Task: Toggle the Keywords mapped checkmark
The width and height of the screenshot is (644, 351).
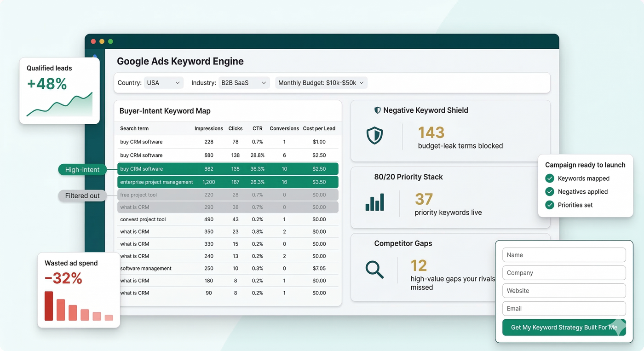Action: click(x=550, y=178)
